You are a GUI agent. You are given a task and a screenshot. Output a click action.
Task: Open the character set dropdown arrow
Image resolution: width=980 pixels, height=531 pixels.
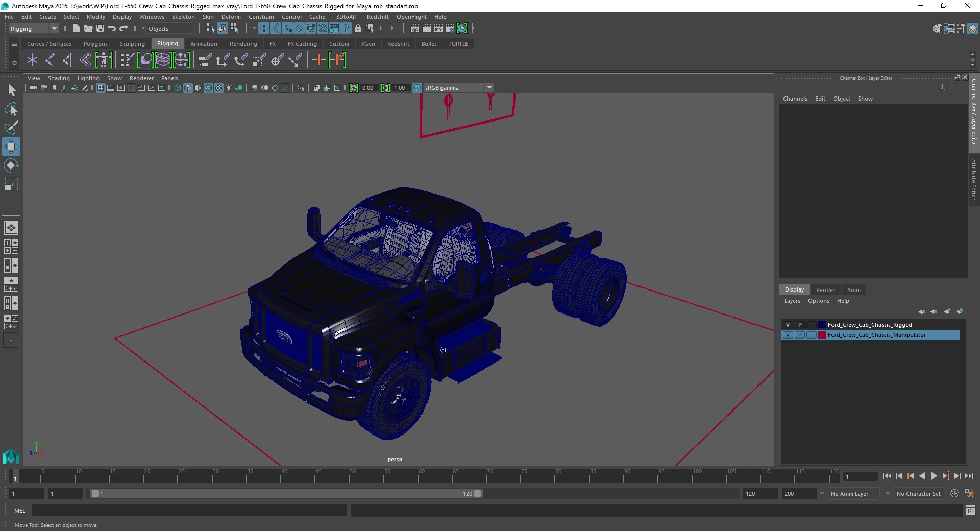(x=888, y=494)
